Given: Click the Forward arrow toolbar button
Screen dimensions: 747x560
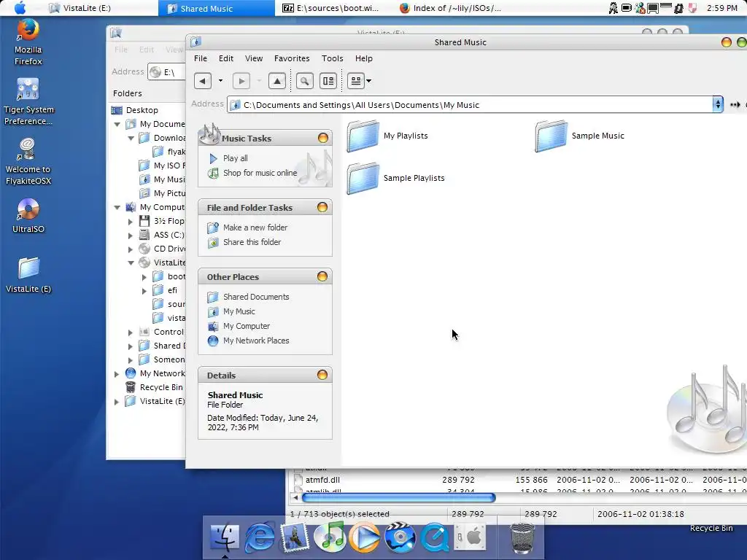Looking at the screenshot, I should pos(241,81).
